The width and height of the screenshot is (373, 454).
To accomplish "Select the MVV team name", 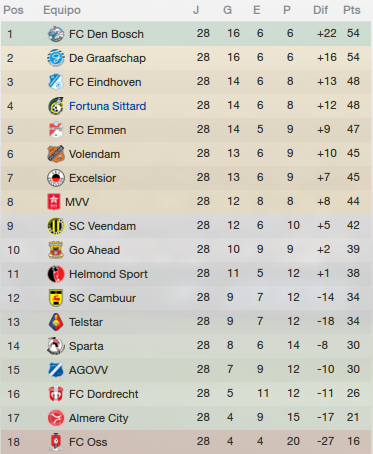I will (x=77, y=202).
